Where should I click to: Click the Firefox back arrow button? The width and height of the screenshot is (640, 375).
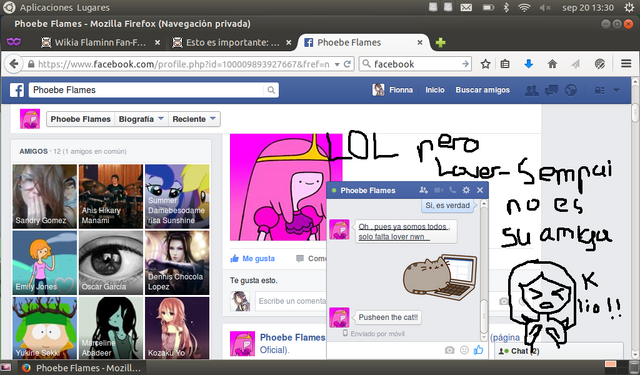[x=13, y=64]
